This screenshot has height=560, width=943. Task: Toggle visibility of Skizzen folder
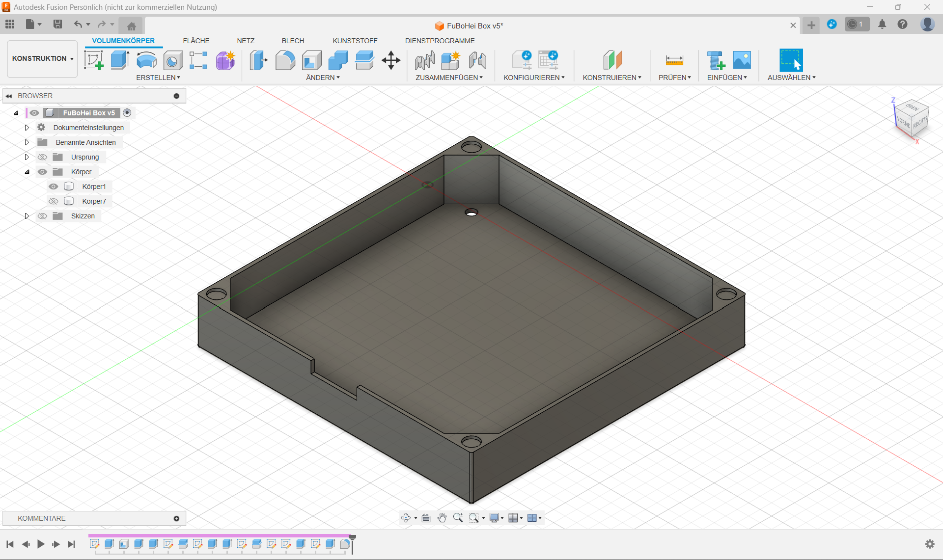43,216
